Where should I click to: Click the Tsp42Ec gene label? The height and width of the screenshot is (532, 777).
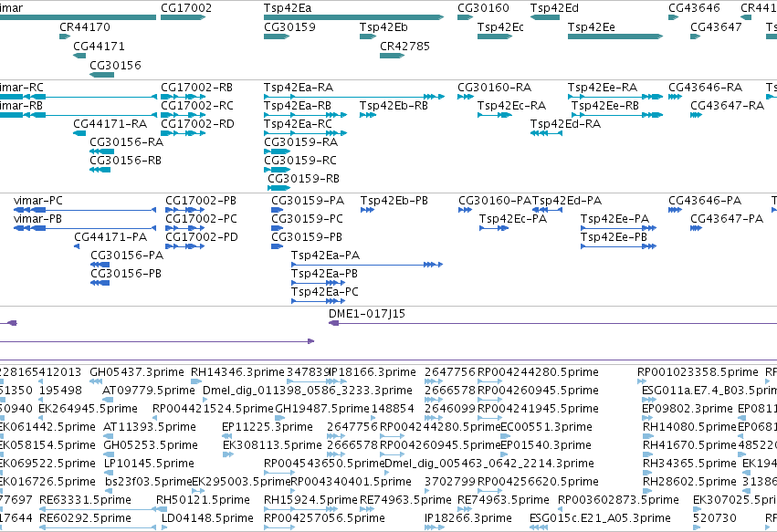tap(500, 26)
